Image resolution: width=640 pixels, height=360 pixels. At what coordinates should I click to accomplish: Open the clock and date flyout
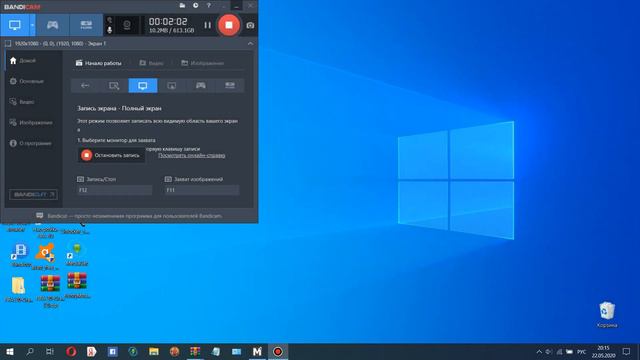tap(603, 352)
